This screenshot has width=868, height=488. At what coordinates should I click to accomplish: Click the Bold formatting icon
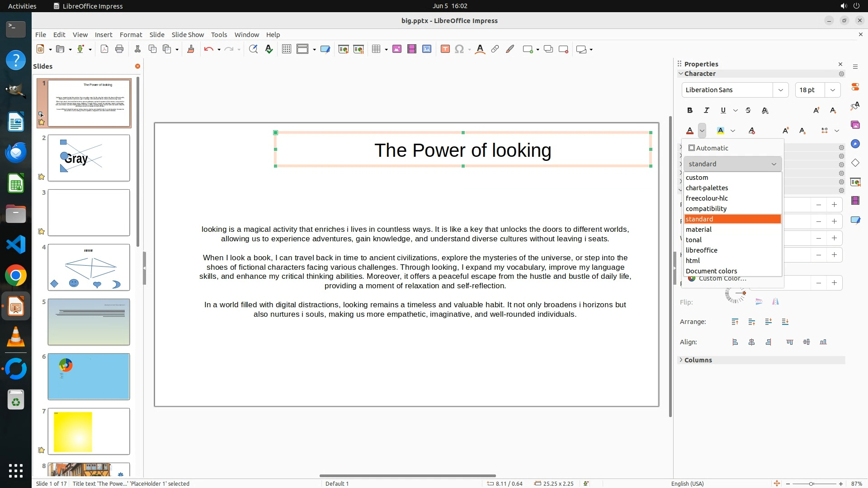[x=689, y=110]
